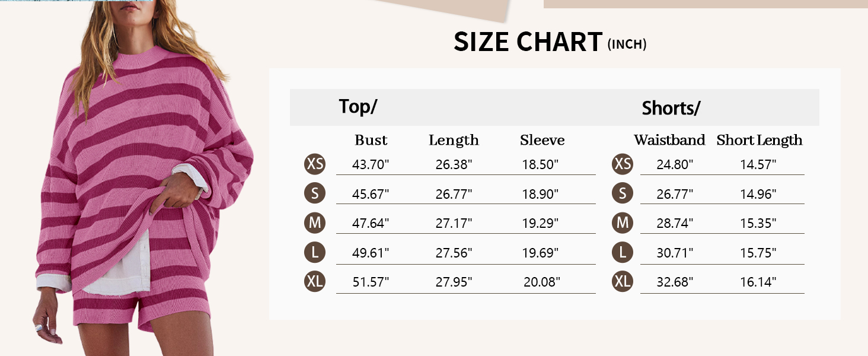Viewport: 868px width, 356px height.
Task: Select the XL size badge in Top table
Action: click(315, 282)
